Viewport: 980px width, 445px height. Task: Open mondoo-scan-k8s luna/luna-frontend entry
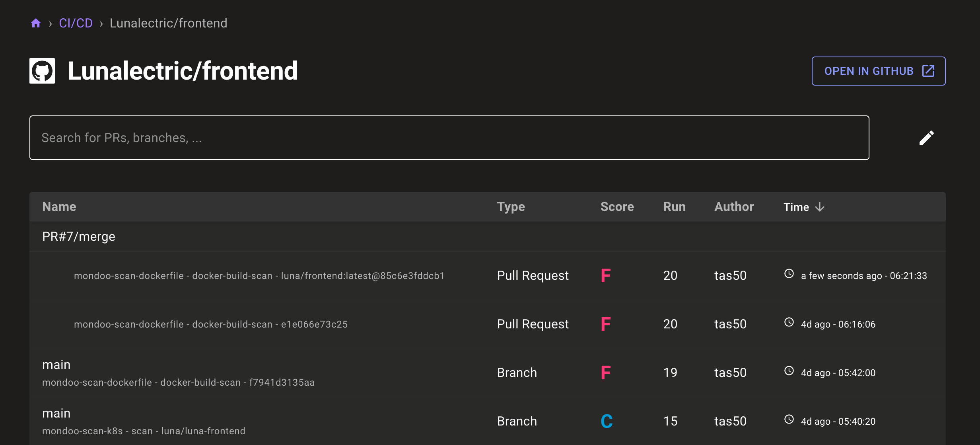pos(144,431)
